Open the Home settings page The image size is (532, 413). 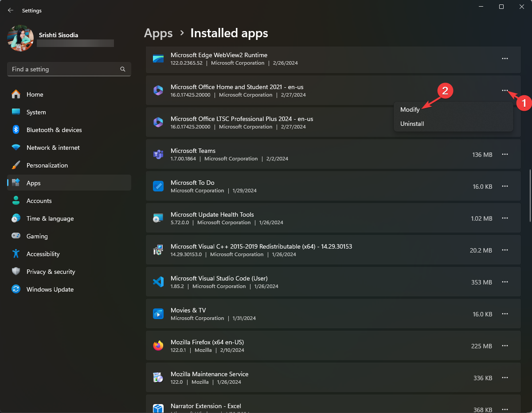pos(69,94)
